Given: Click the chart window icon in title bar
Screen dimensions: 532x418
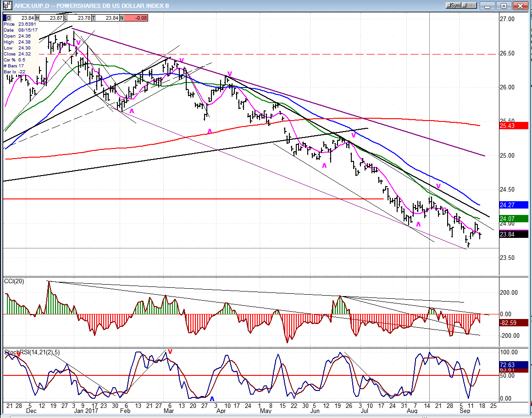Looking at the screenshot, I should click(7, 6).
